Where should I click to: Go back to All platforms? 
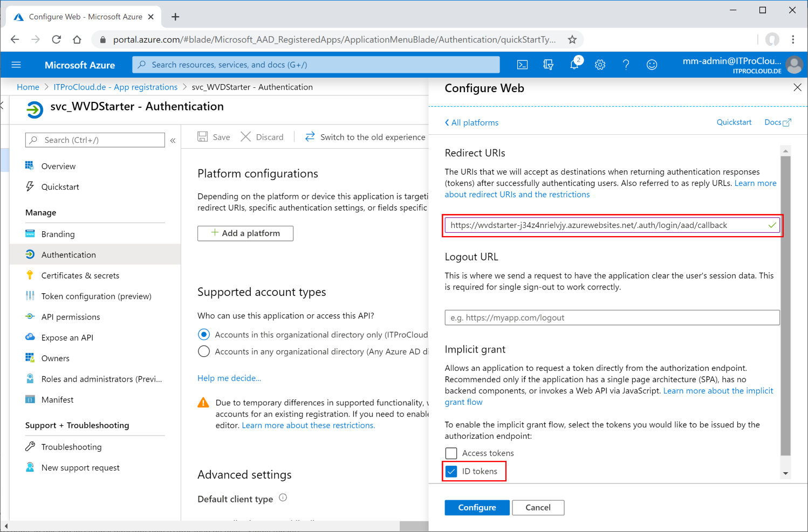coord(472,123)
